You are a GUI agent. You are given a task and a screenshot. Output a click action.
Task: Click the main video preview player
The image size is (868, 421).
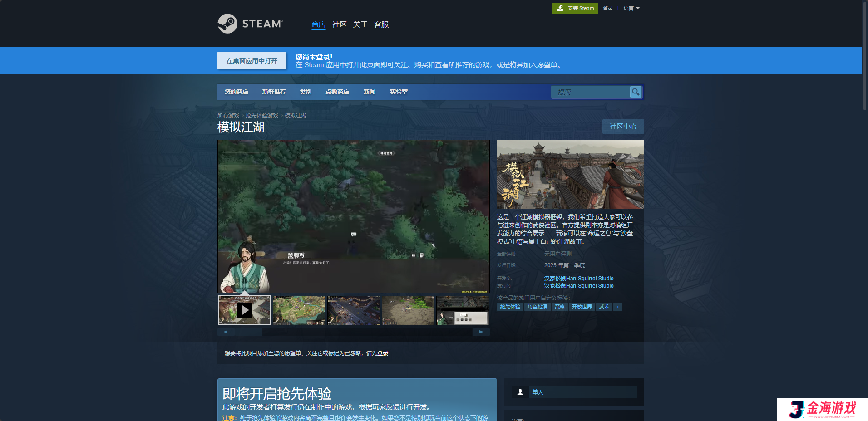(x=354, y=216)
